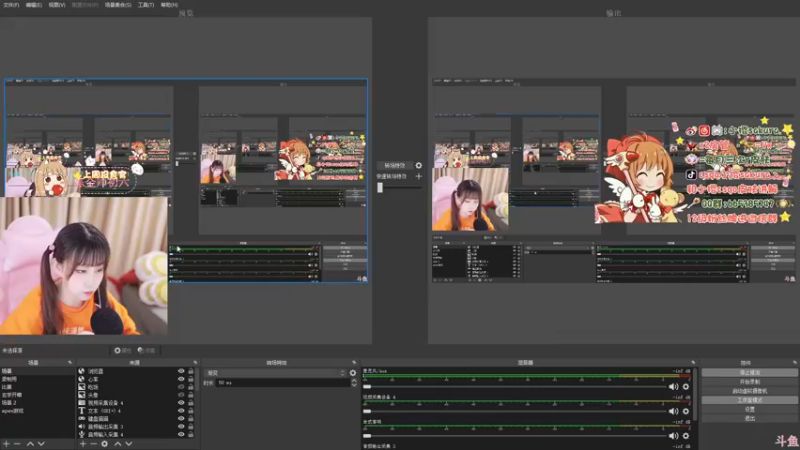Show the 吃饭 image source
The height and width of the screenshot is (450, 800).
(x=181, y=387)
